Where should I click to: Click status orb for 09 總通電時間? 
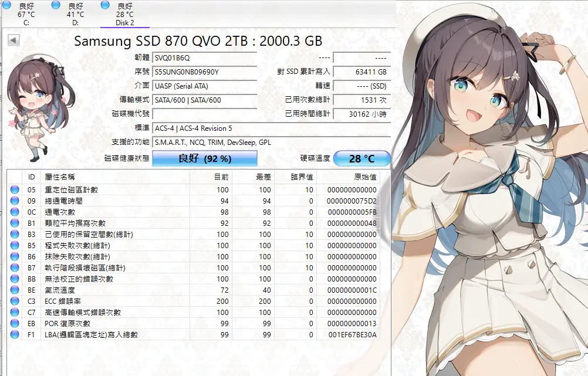15,201
